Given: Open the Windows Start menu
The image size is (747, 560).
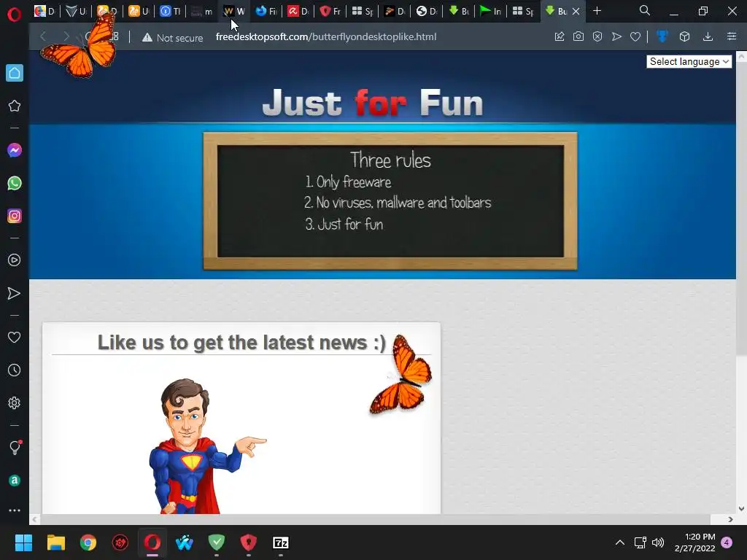Looking at the screenshot, I should (x=23, y=542).
